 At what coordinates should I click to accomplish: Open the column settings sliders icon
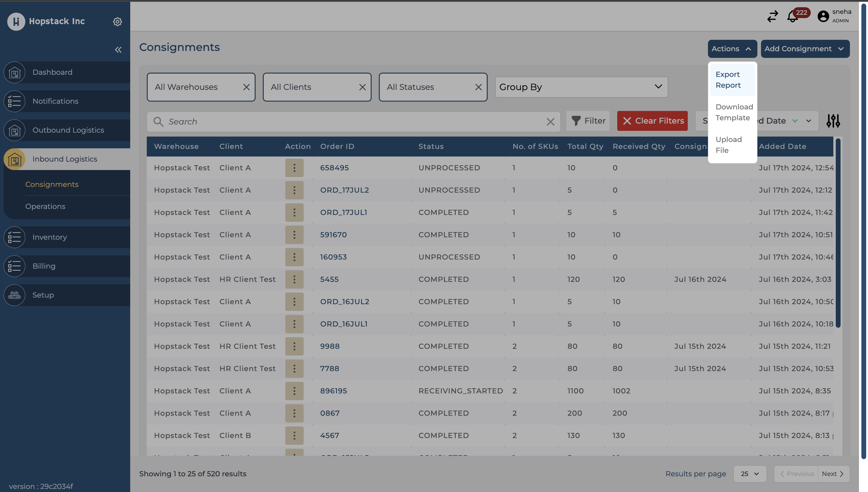pyautogui.click(x=833, y=121)
